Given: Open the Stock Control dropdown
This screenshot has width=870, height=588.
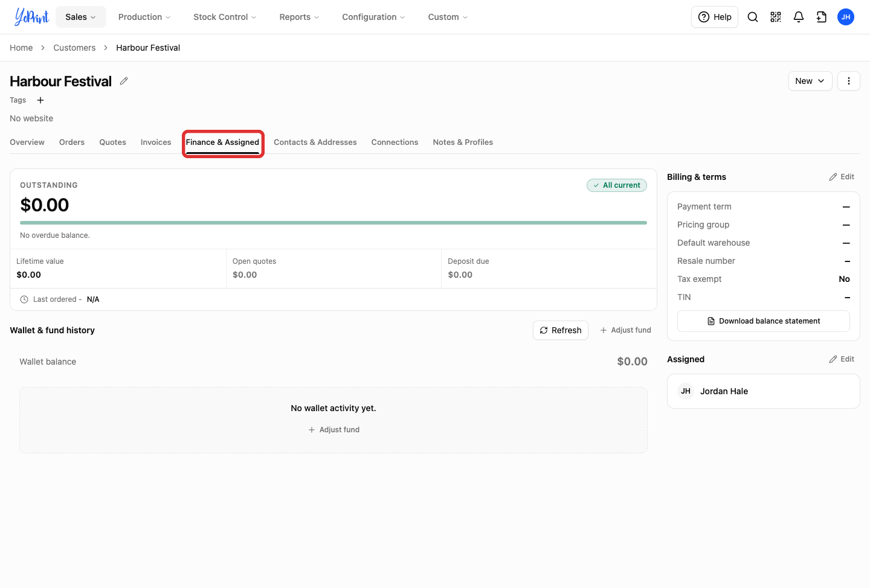Looking at the screenshot, I should coord(225,17).
